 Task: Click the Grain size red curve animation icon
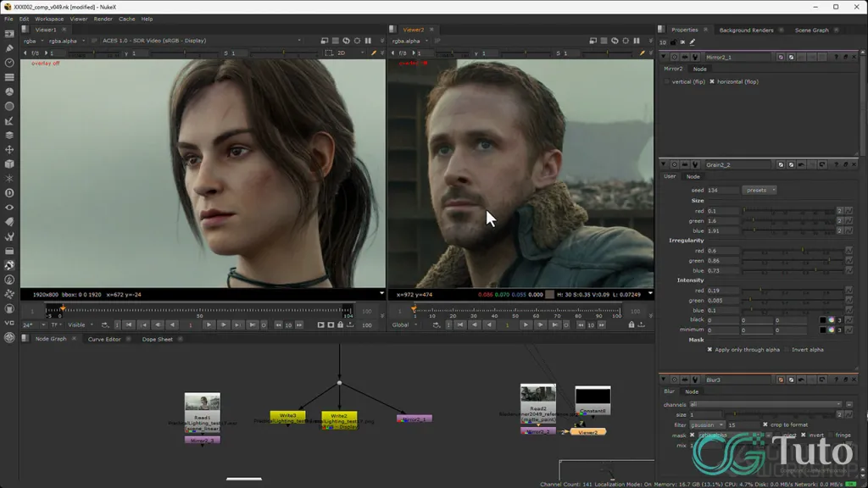(849, 210)
